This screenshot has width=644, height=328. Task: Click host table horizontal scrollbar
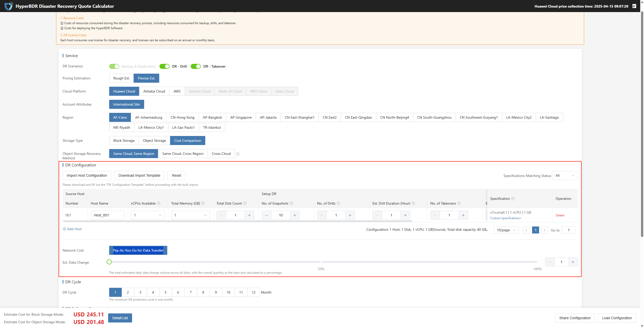click(x=237, y=221)
